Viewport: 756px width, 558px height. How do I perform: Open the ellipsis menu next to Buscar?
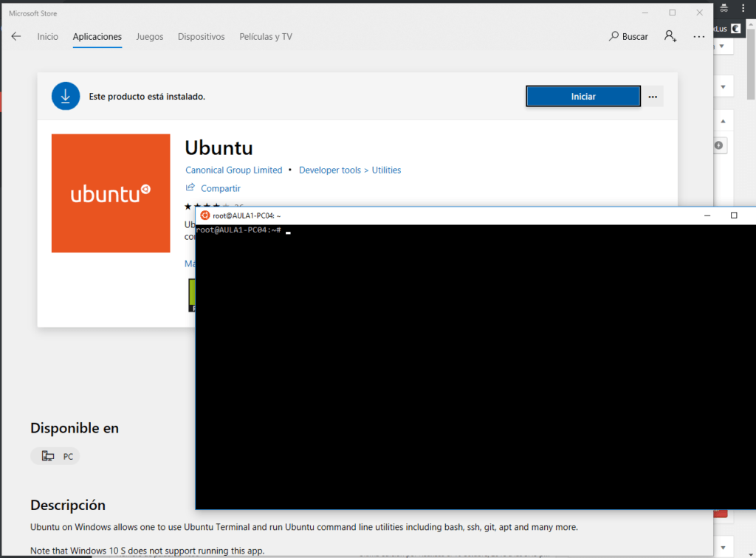coord(698,36)
